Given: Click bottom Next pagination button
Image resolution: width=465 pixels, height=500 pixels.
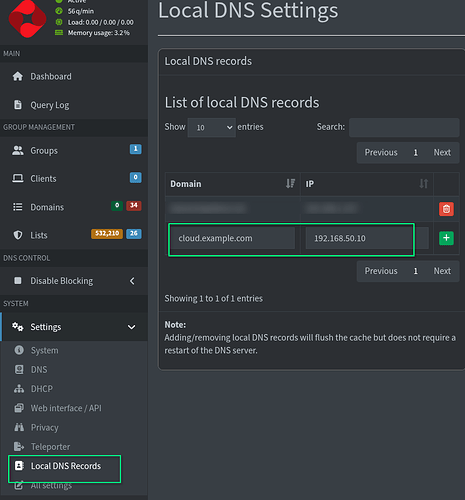Looking at the screenshot, I should pyautogui.click(x=442, y=271).
